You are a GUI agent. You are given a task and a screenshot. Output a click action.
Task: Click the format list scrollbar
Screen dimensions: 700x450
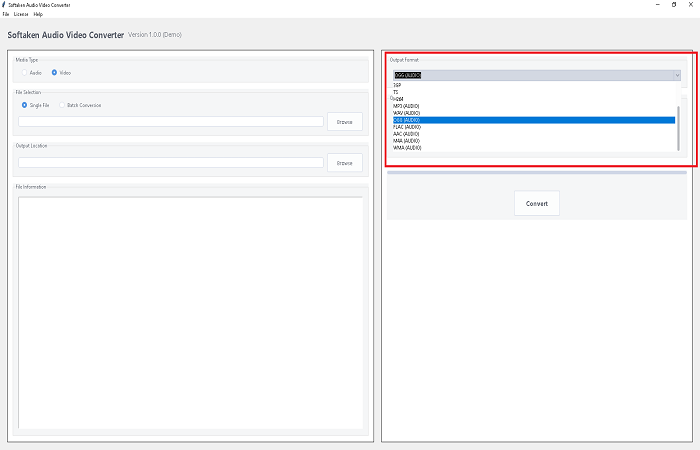(x=678, y=128)
